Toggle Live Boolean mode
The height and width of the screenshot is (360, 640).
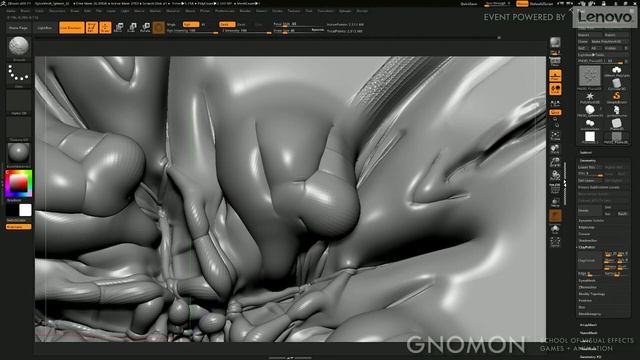pos(72,27)
